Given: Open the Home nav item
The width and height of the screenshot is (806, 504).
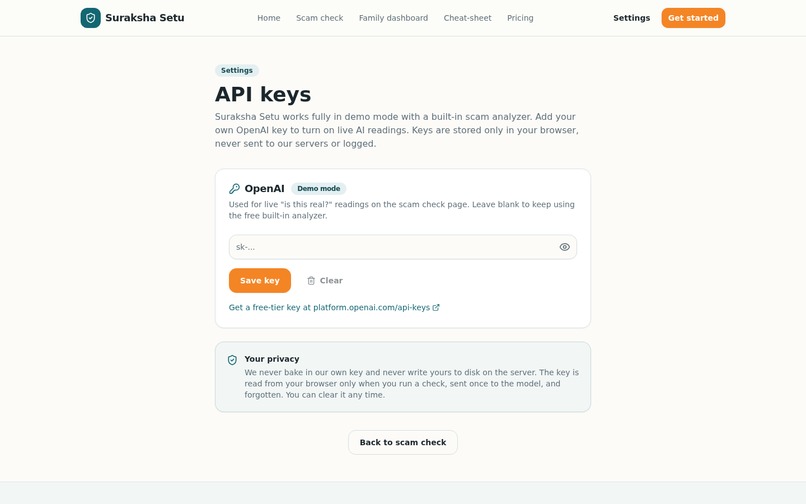Looking at the screenshot, I should [269, 18].
